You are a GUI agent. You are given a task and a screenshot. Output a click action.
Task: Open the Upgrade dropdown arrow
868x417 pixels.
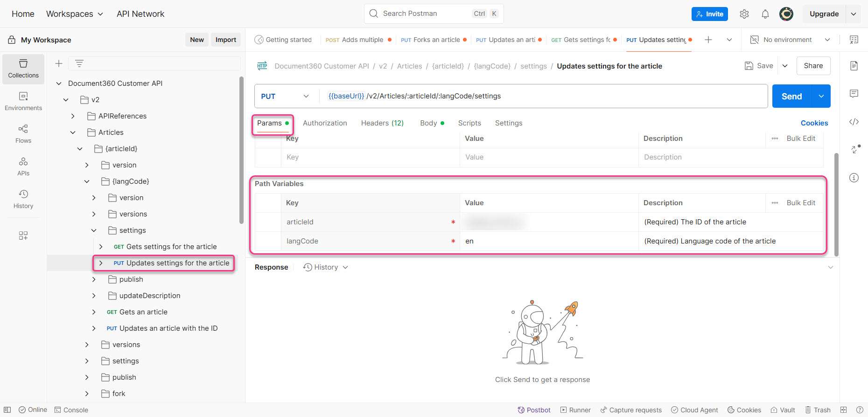pyautogui.click(x=854, y=14)
